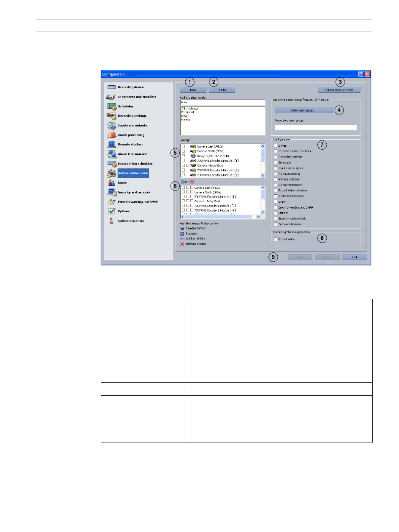Open the Remote stations icon

click(x=111, y=145)
